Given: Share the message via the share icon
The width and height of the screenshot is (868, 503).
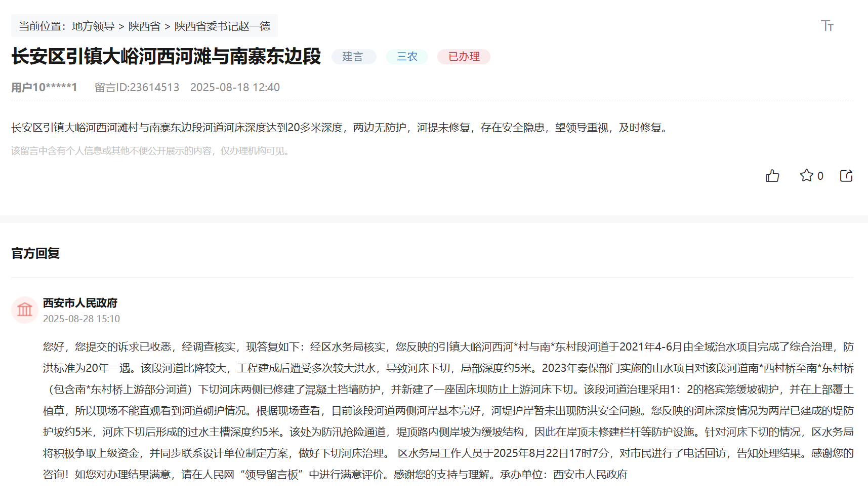Looking at the screenshot, I should [x=847, y=176].
